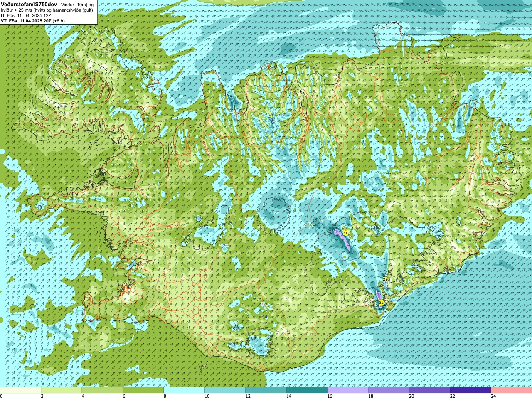Pick the 4–6 m/s green legend swatch

(102, 390)
